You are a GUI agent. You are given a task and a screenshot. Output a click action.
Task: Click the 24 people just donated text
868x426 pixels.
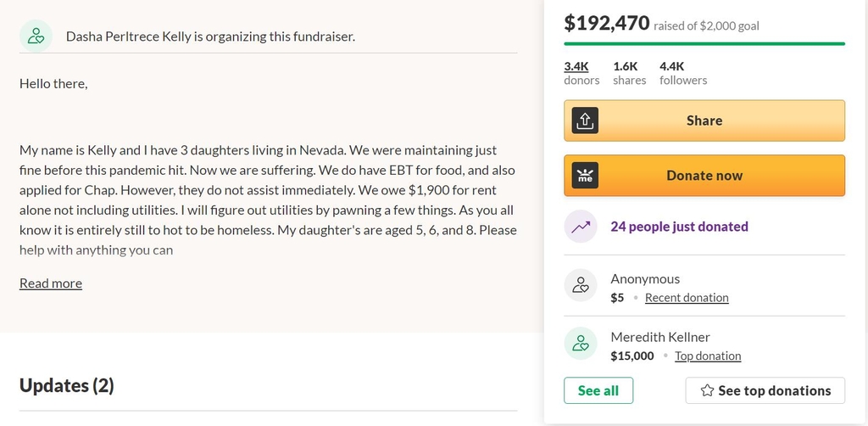pyautogui.click(x=679, y=227)
